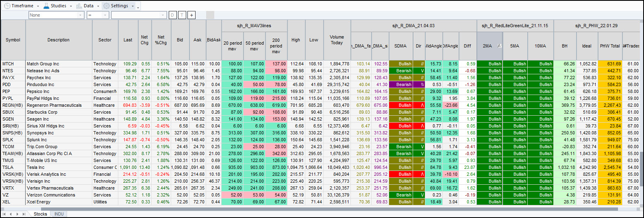Open the None filter field combo box
The image size is (644, 218).
pos(56,15)
